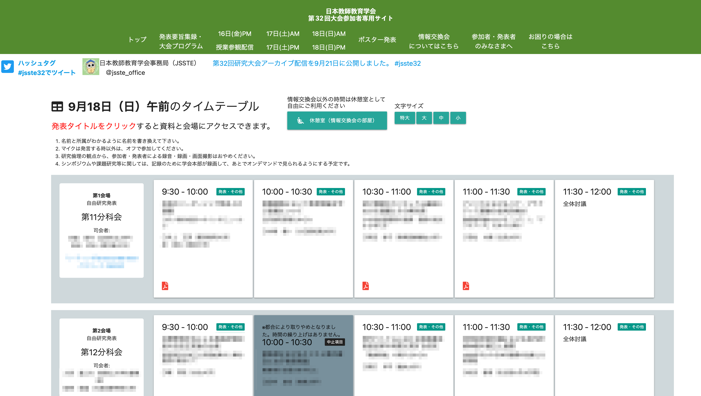The image size is (701, 396).
Task: Click the timetable grid icon beside 9月18日 heading
Action: pos(57,106)
